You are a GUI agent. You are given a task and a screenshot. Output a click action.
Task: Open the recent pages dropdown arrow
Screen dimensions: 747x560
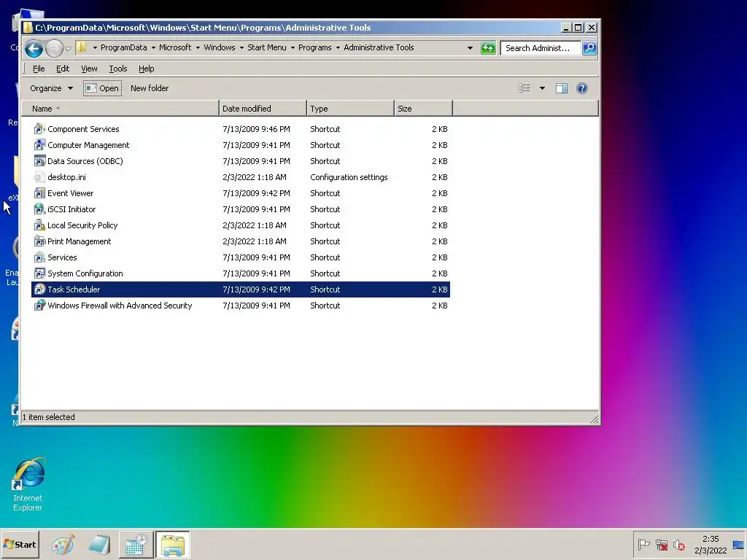pos(68,48)
